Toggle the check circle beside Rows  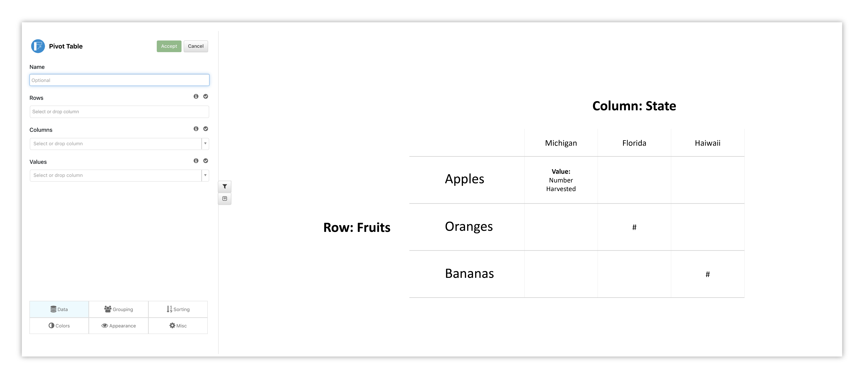(x=206, y=96)
